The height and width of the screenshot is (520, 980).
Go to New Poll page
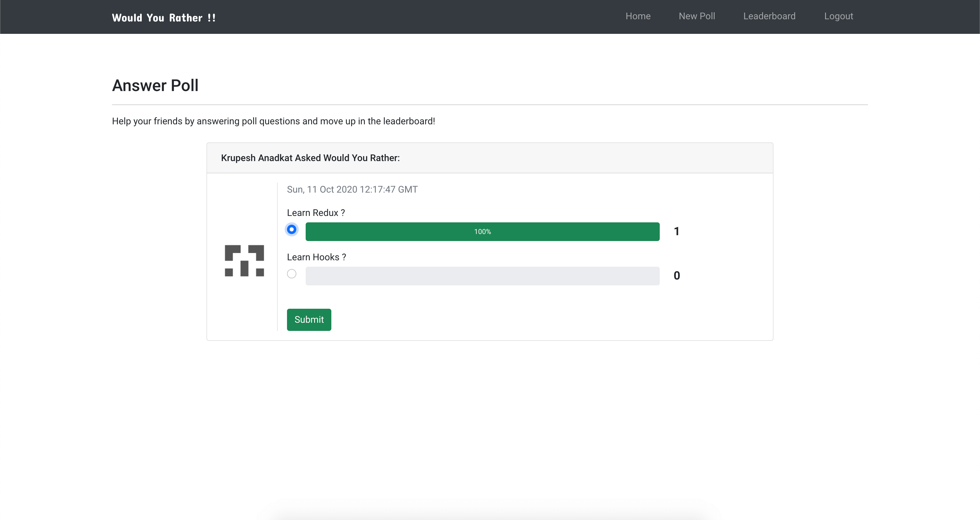[x=696, y=16]
